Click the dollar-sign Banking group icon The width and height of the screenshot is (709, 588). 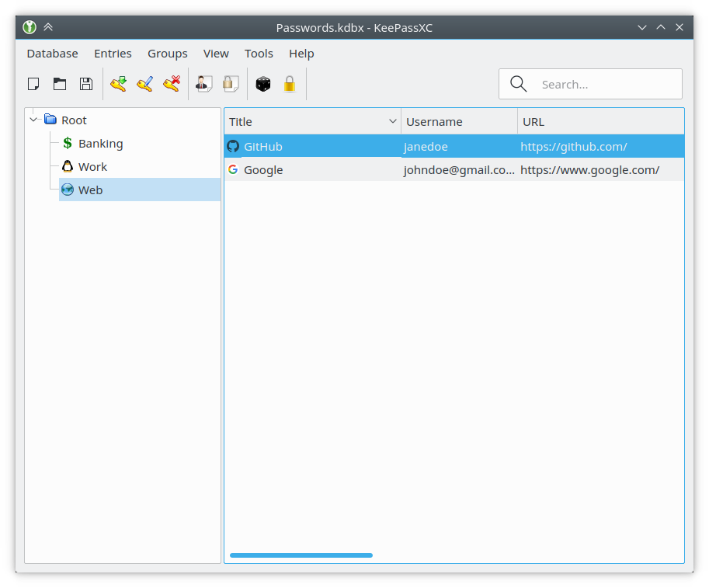pyautogui.click(x=68, y=144)
